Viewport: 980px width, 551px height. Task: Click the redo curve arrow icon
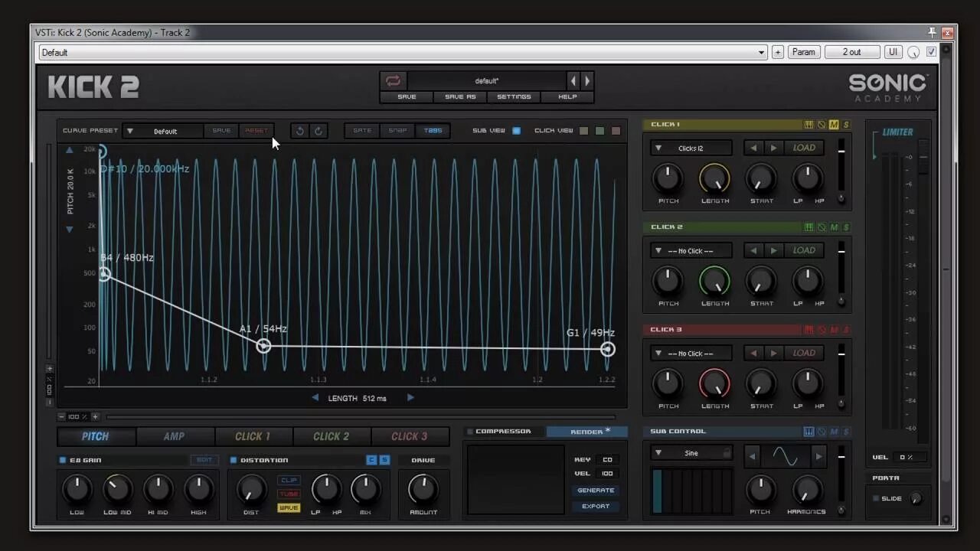point(318,131)
